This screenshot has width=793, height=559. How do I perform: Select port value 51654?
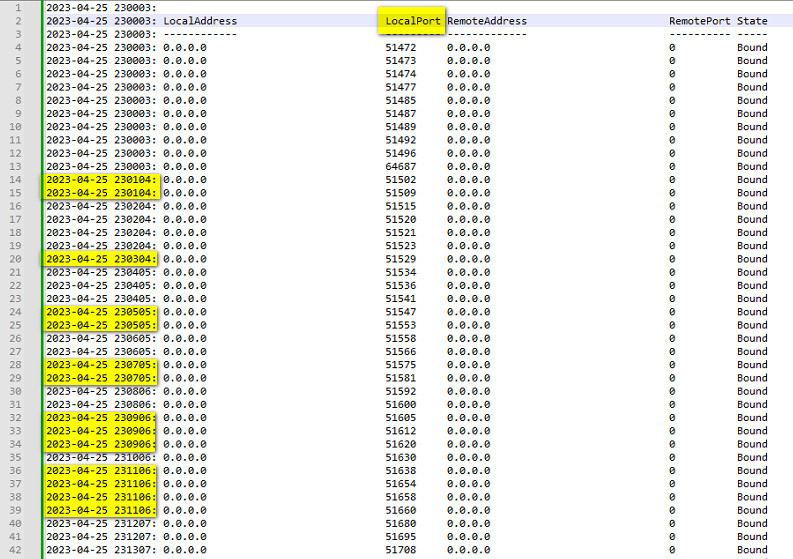pyautogui.click(x=401, y=484)
